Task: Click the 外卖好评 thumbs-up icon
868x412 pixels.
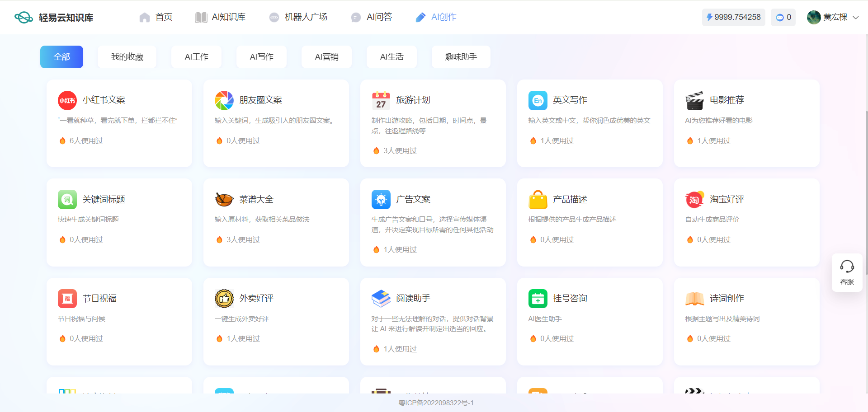Action: (224, 298)
